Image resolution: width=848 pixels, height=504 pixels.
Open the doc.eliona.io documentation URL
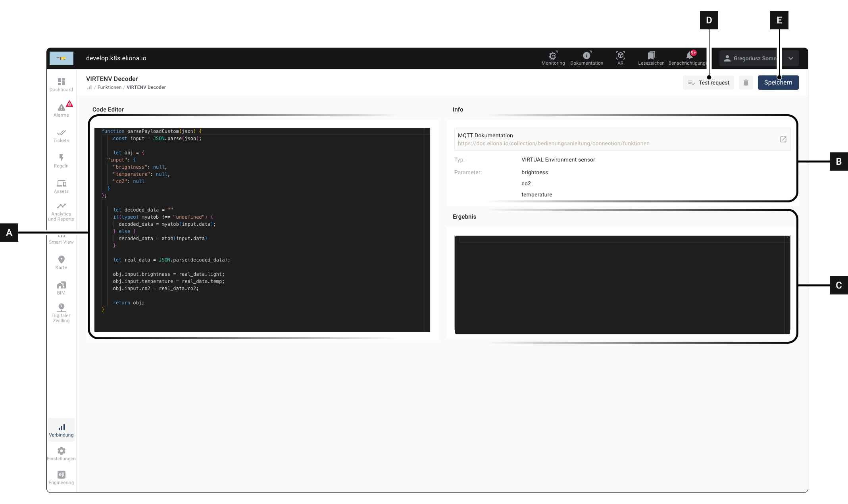553,143
